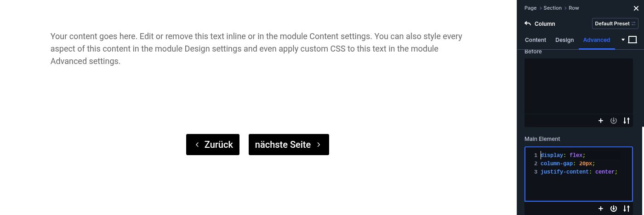Go to Page in the breadcrumb
644x215 pixels.
point(530,8)
